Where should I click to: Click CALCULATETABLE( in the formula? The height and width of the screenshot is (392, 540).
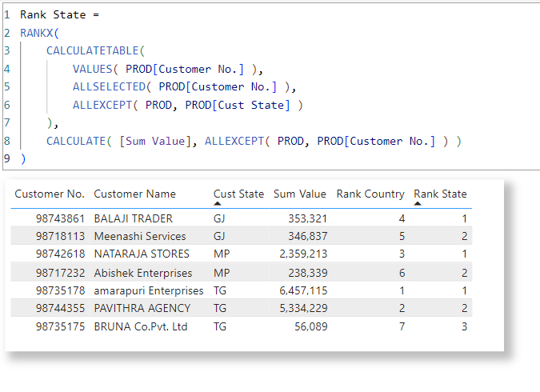[96, 51]
